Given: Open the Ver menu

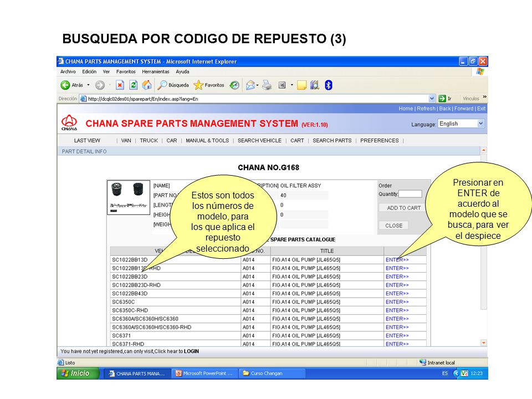Looking at the screenshot, I should click(106, 71).
